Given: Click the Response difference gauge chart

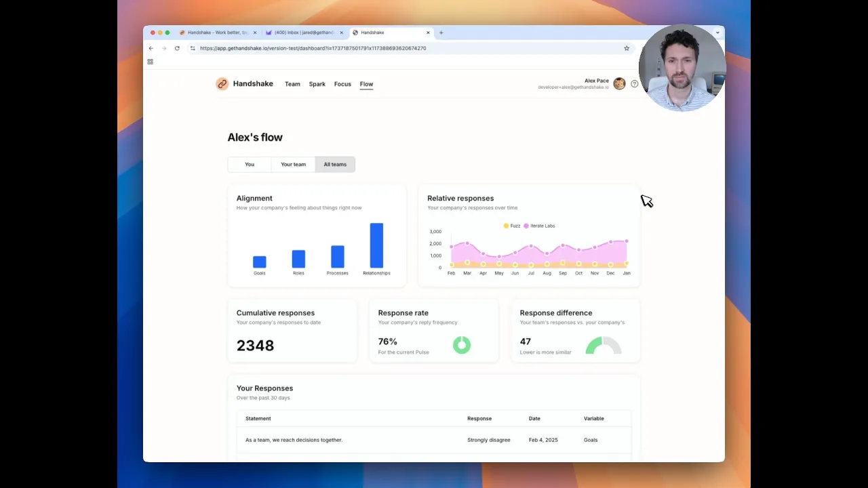Looking at the screenshot, I should coord(604,345).
